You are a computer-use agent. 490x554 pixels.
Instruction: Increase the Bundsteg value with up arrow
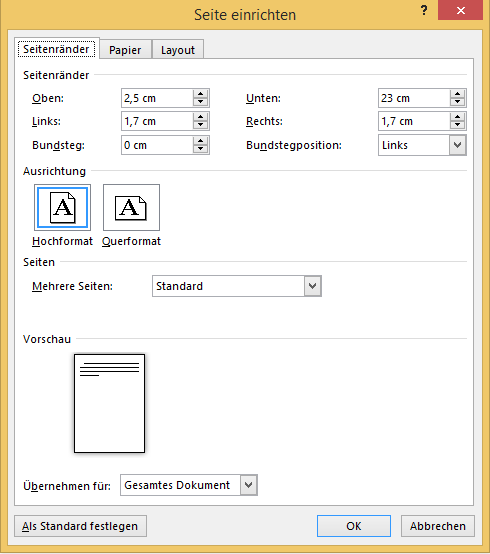200,141
